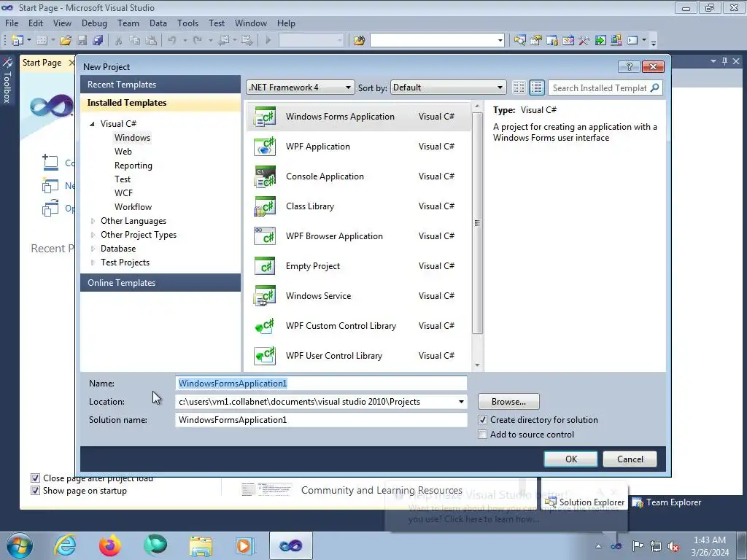The height and width of the screenshot is (560, 747).
Task: Click the search magnifier in template search
Action: coord(655,87)
